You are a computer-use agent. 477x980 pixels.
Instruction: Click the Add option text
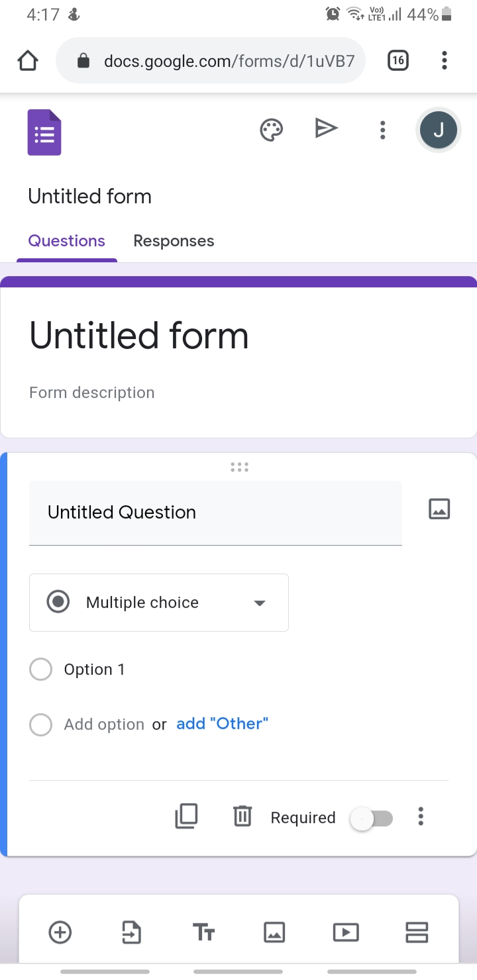click(x=104, y=724)
